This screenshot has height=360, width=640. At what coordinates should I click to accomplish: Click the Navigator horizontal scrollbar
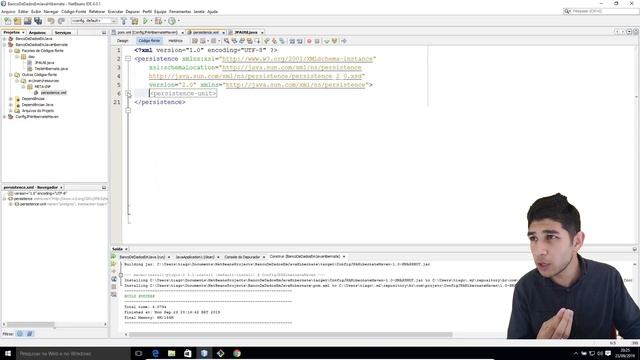tap(31, 324)
